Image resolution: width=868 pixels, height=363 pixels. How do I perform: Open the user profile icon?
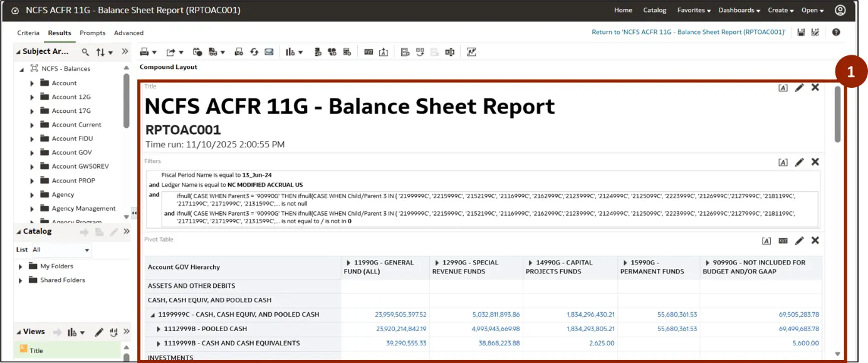click(x=840, y=10)
